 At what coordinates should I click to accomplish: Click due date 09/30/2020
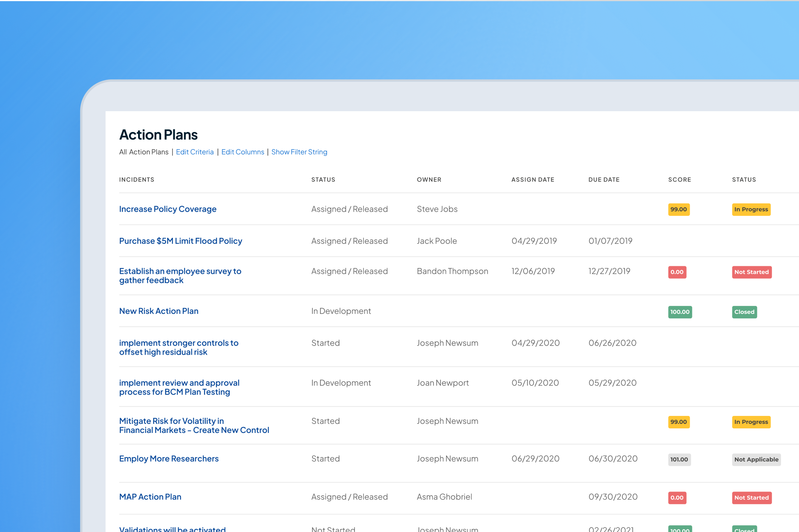(x=613, y=497)
